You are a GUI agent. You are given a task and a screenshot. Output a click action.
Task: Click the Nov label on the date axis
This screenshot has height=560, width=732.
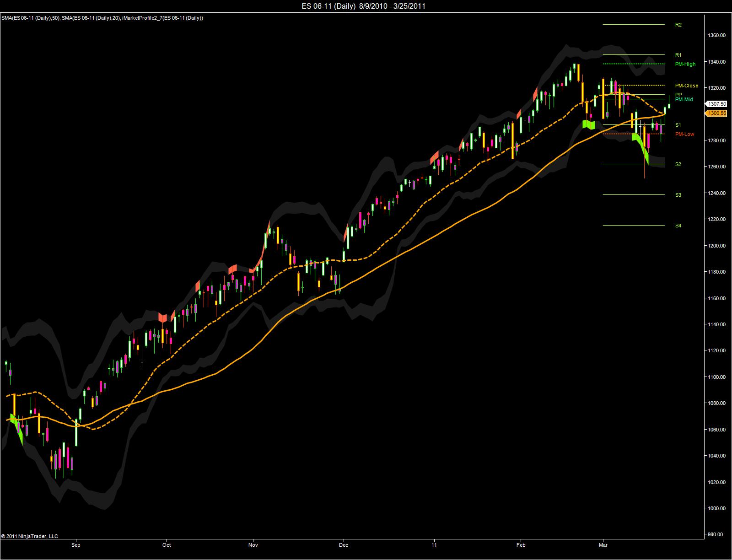pos(253,545)
